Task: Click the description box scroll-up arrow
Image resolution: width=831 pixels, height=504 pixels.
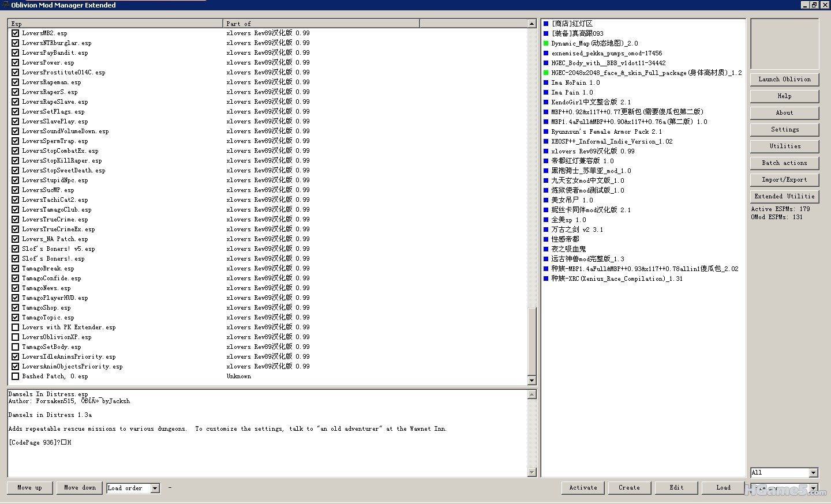Action: pos(532,394)
